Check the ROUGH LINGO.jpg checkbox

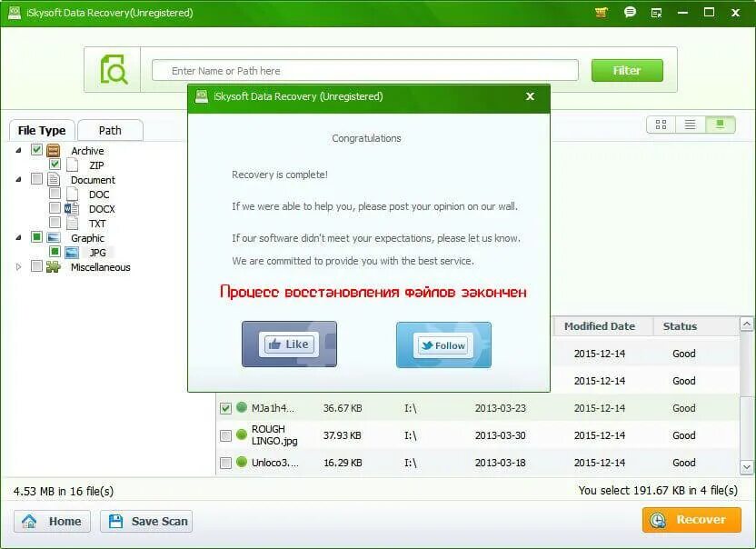[225, 435]
